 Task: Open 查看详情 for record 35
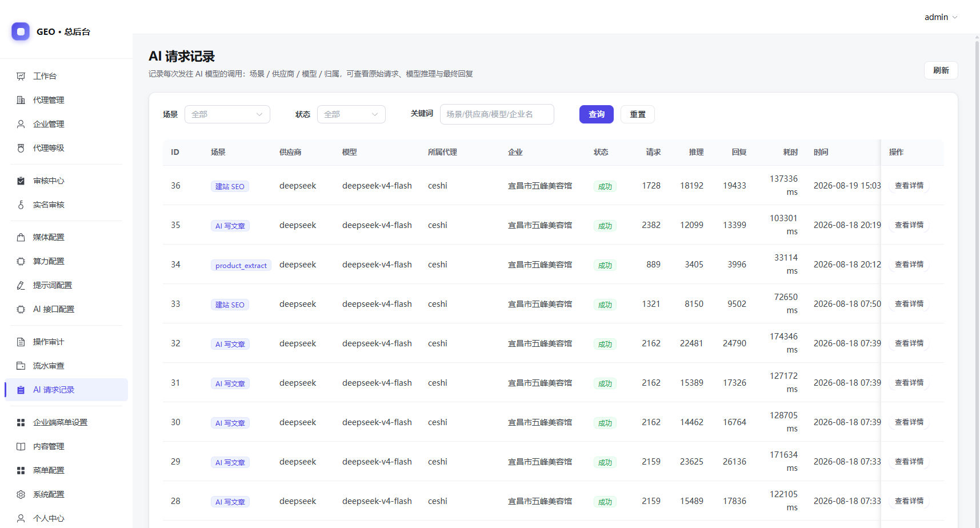909,225
